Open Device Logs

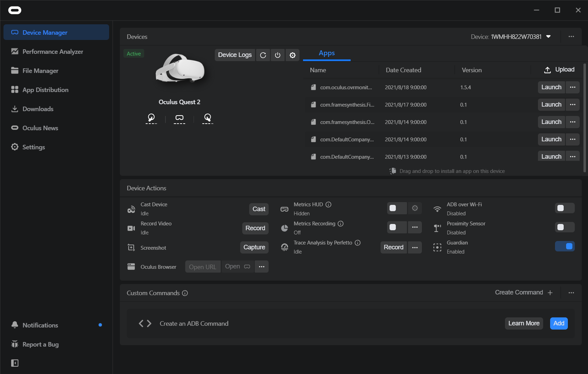[235, 55]
